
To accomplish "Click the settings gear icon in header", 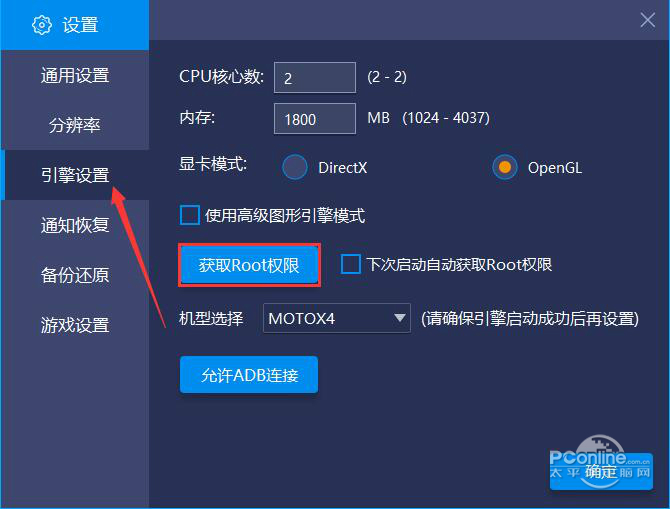I will pos(42,25).
